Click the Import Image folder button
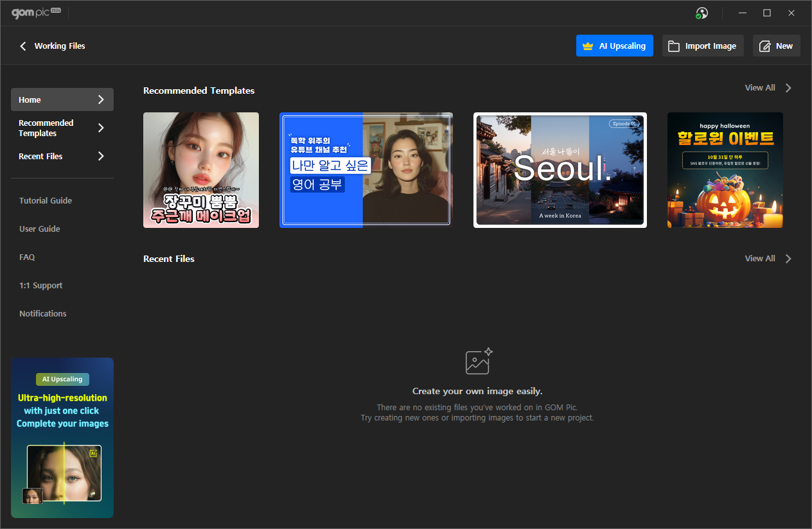This screenshot has width=812, height=529. coord(702,46)
